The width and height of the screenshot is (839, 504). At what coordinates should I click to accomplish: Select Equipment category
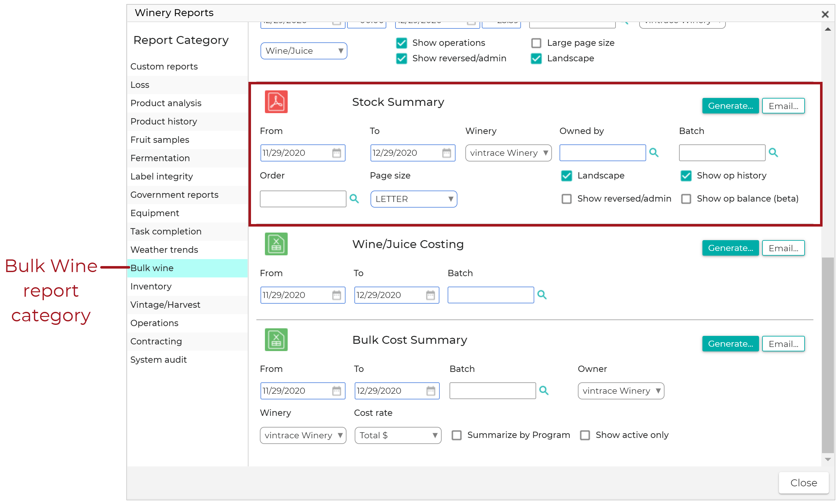[187, 213]
